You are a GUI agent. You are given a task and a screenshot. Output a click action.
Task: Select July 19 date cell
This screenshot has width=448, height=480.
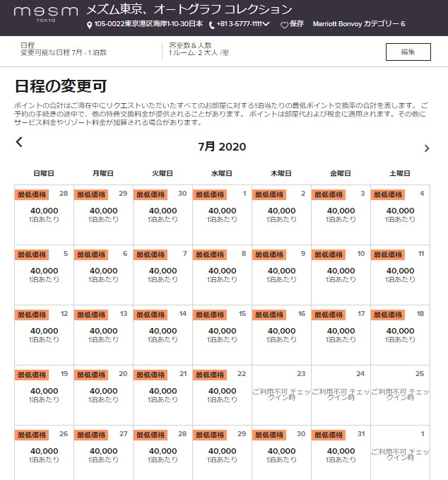(44, 395)
